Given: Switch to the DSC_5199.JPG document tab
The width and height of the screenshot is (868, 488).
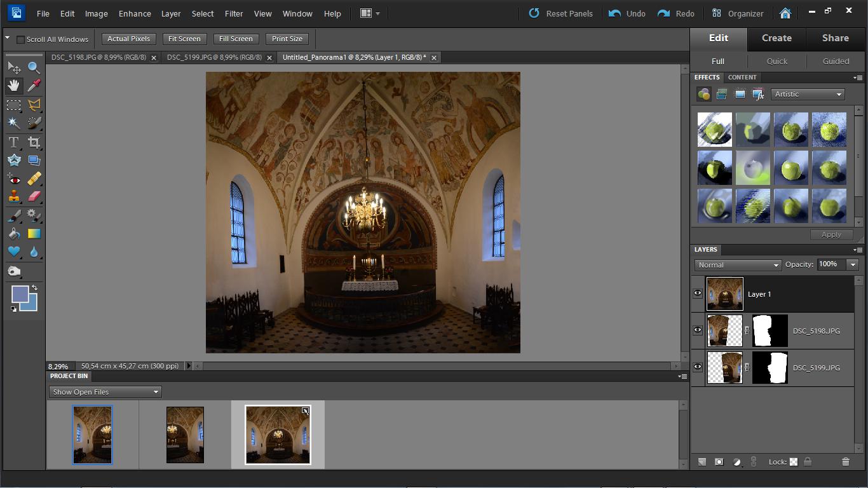Looking at the screenshot, I should click(214, 57).
